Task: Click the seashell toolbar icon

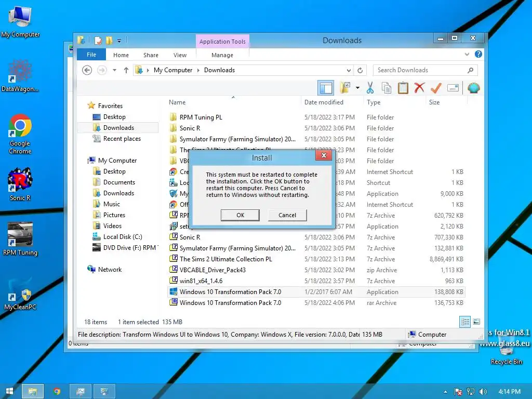Action: [x=474, y=88]
